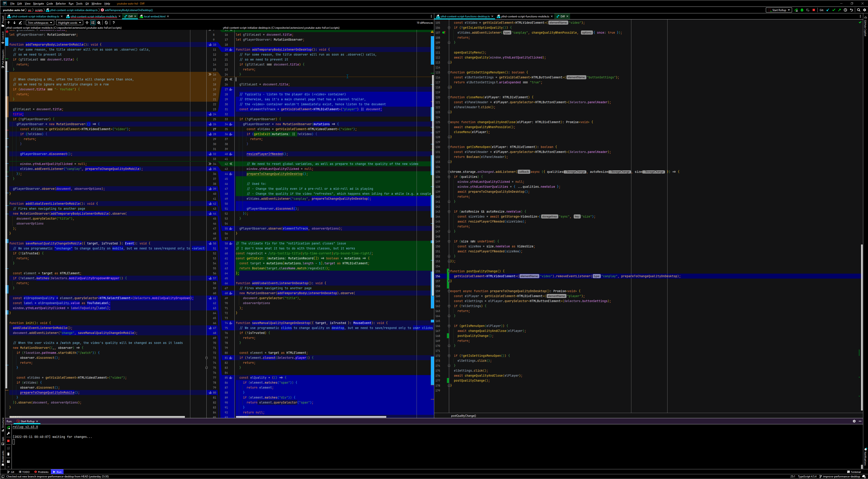The width and height of the screenshot is (868, 479).
Task: Open the Refactor menu
Action: tap(61, 4)
